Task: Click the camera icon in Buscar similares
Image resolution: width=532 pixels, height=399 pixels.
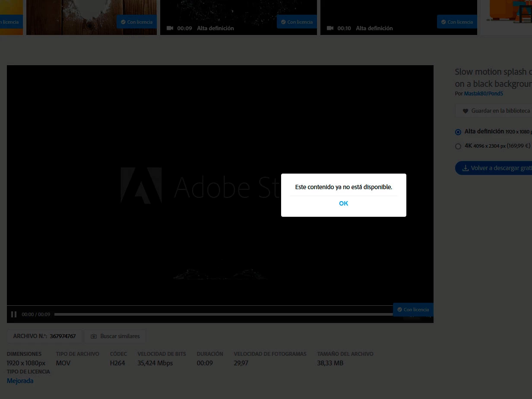Action: 93,336
